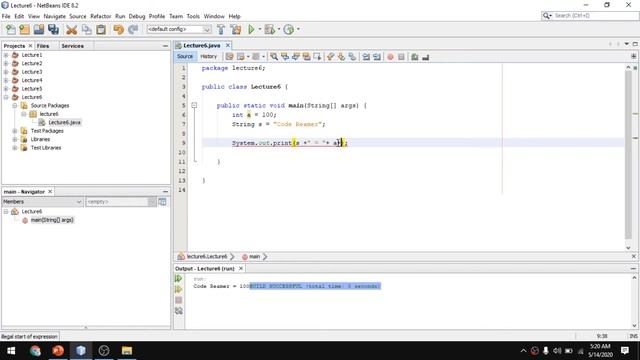Click editor Find Selection magnifier icon
The height and width of the screenshot is (360, 640).
[x=274, y=57]
